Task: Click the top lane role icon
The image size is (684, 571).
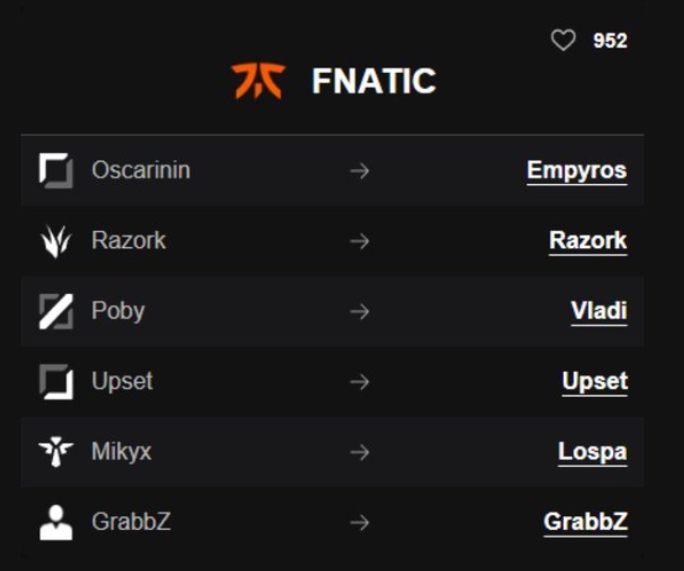Action: click(x=56, y=171)
